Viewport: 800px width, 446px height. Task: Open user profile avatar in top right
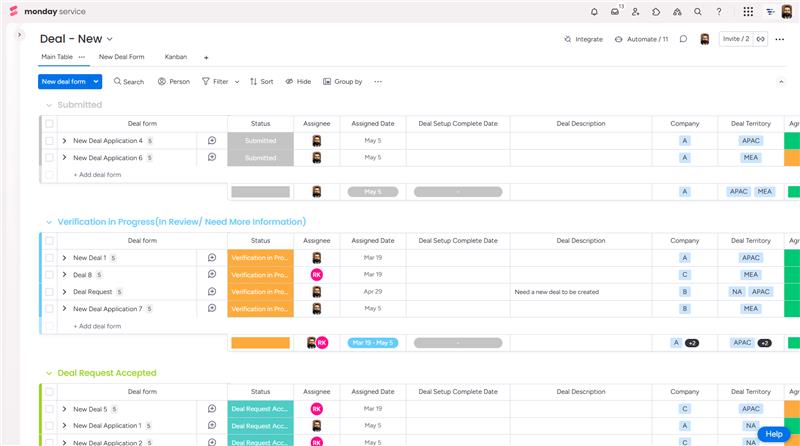point(787,12)
